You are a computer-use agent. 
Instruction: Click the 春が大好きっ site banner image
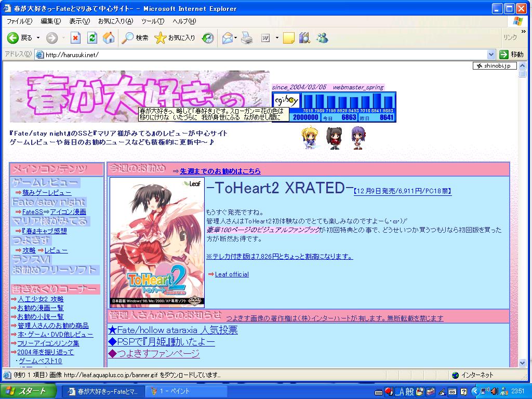pos(139,96)
